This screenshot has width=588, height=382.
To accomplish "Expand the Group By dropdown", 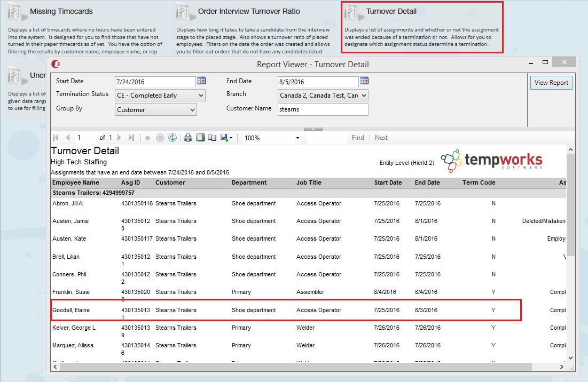I will (x=192, y=110).
